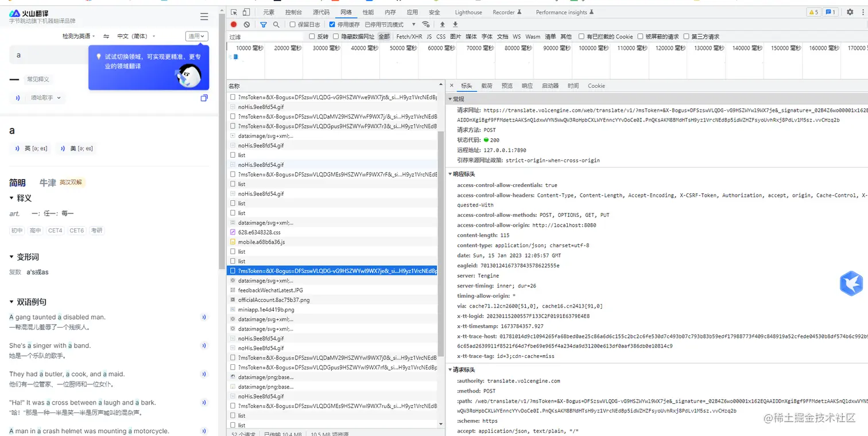Click the floating blue bird shield icon
Image resolution: width=868 pixels, height=436 pixels.
pos(851,284)
